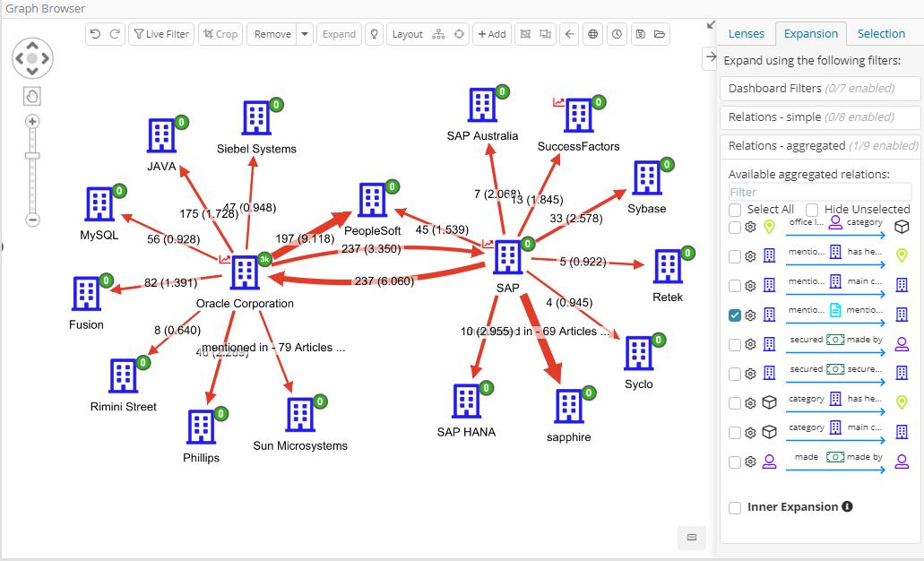Collapse the Relations - aggregated section
This screenshot has width=924, height=561.
pyautogui.click(x=820, y=145)
